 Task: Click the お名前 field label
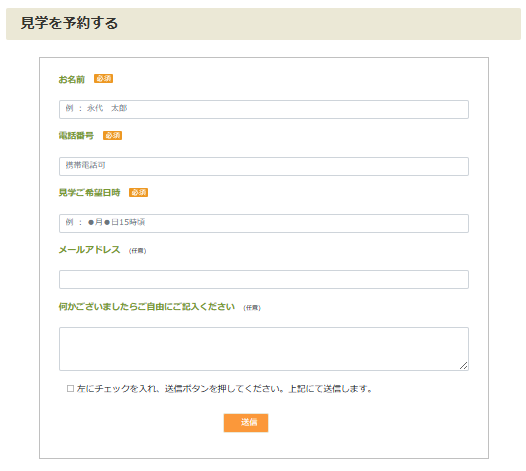[71, 80]
